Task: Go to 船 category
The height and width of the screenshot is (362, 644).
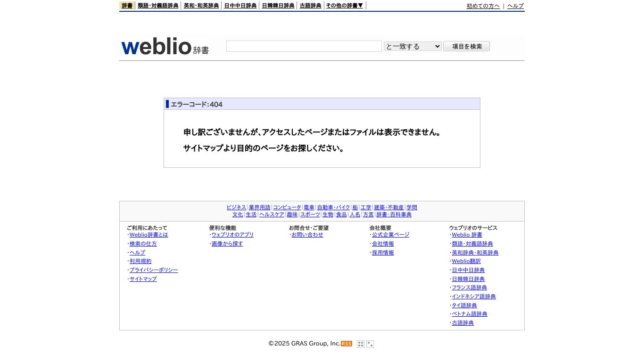Action: tap(355, 207)
